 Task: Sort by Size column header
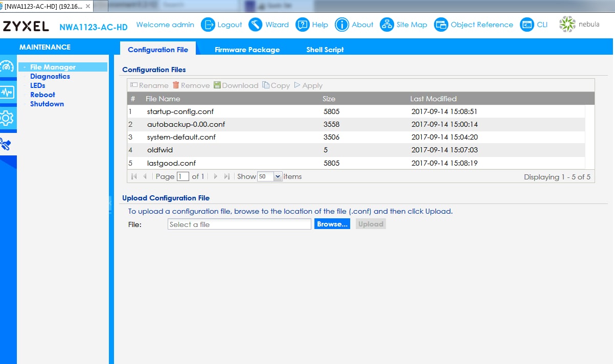tap(329, 99)
